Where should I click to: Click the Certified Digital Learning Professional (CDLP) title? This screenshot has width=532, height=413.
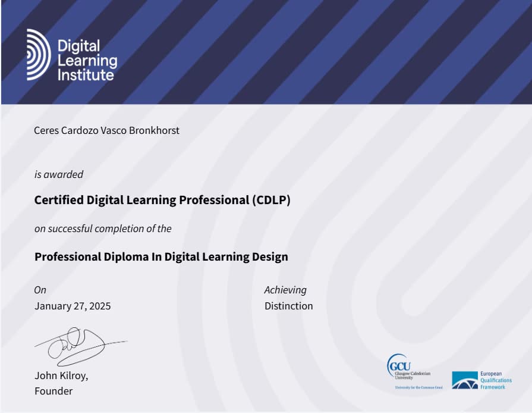[163, 200]
